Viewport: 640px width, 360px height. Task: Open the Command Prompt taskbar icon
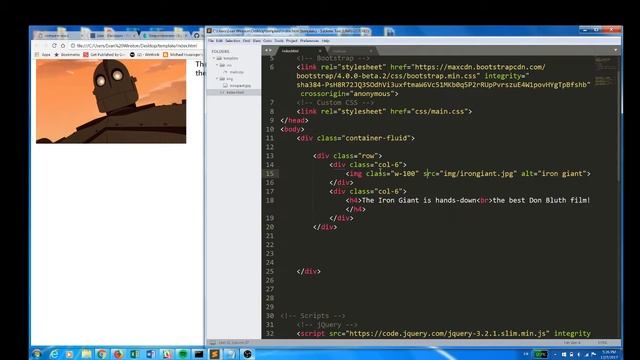pyautogui.click(x=199, y=354)
